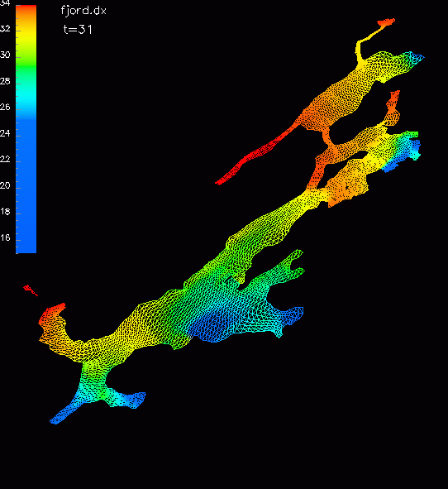Screen dimensions: 448x489
Task: Click the small isolated red mesh fragment
Action: tap(31, 290)
